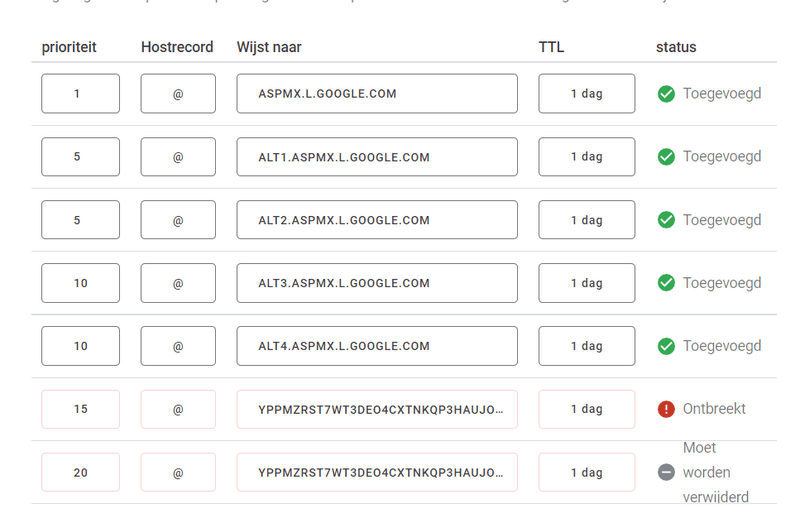This screenshot has height=528, width=800.
Task: Click green checkmark beside ALT3.ASPMX.L.GOOGLE.COM
Action: click(x=666, y=283)
